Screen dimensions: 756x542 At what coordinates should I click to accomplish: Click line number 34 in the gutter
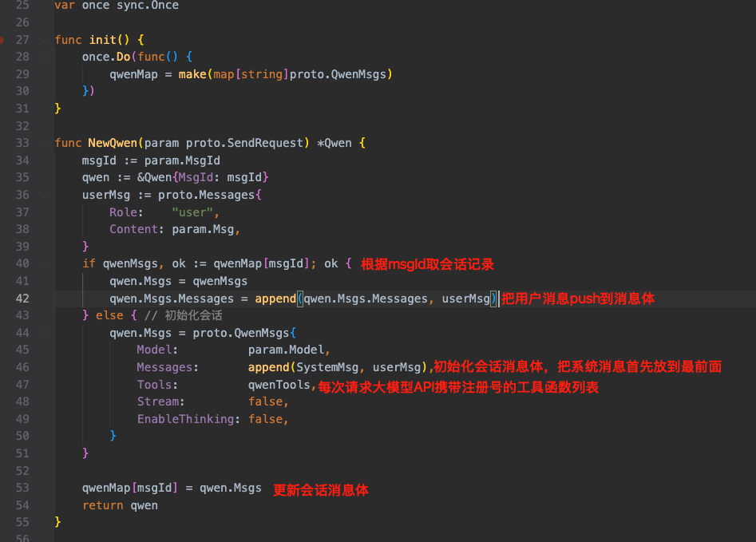(22, 160)
